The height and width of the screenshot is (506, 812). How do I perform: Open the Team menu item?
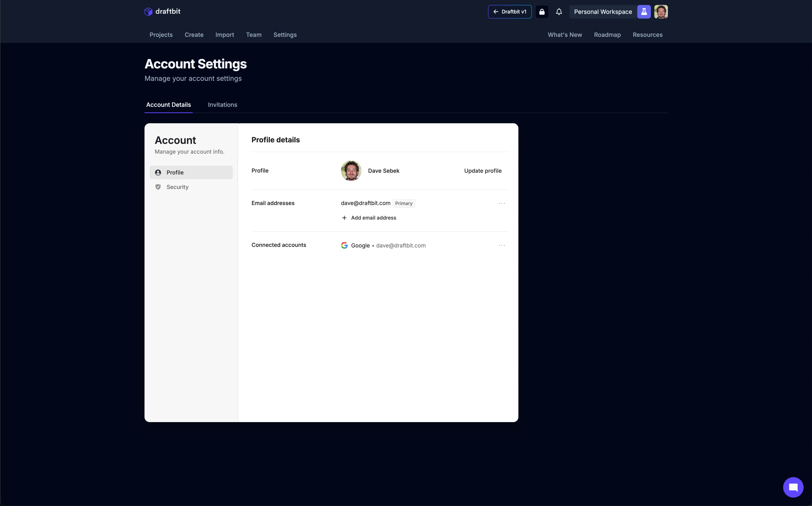tap(253, 35)
